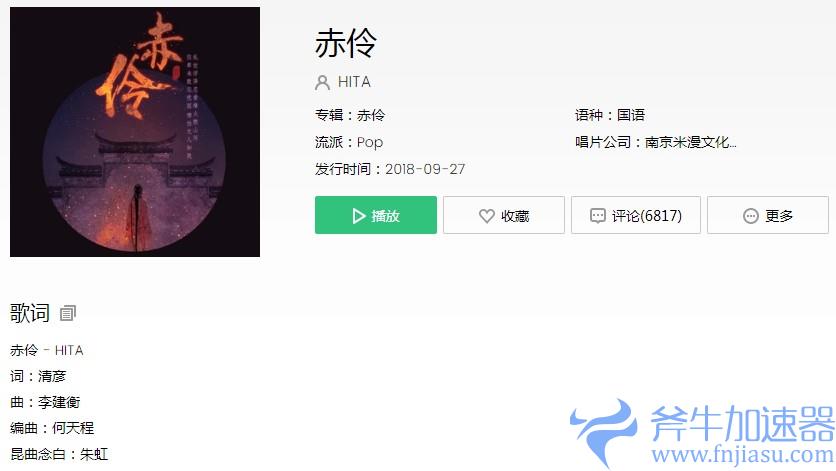Click the heart icon to favorite

click(x=486, y=216)
